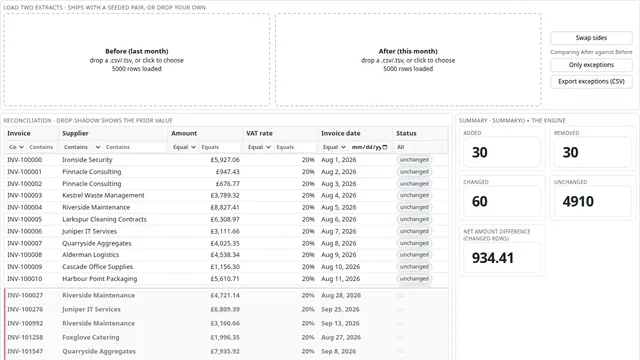Open the Supplier filter operator dropdown
Image resolution: width=640 pixels, height=360 pixels.
[x=82, y=147]
